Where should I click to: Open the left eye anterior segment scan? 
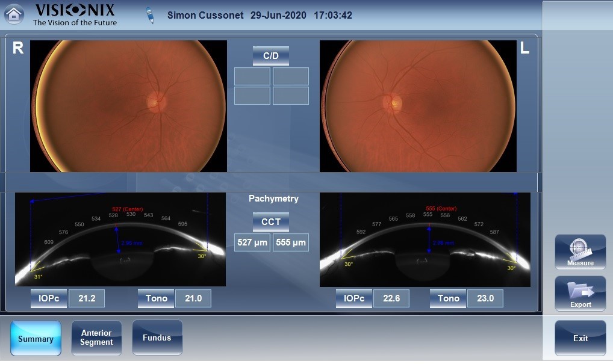(x=425, y=239)
